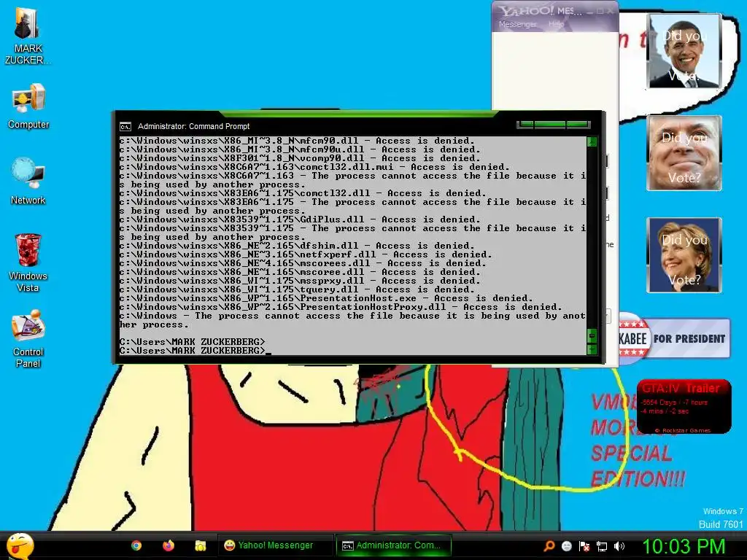Click the comctl32.dll.mui Access denied line
The width and height of the screenshot is (747, 560).
click(314, 167)
